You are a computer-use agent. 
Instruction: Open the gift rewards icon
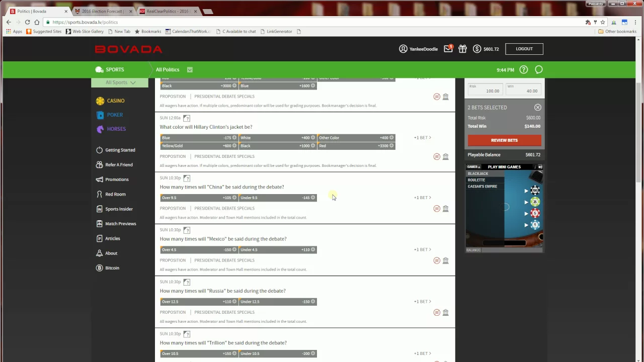click(x=462, y=49)
